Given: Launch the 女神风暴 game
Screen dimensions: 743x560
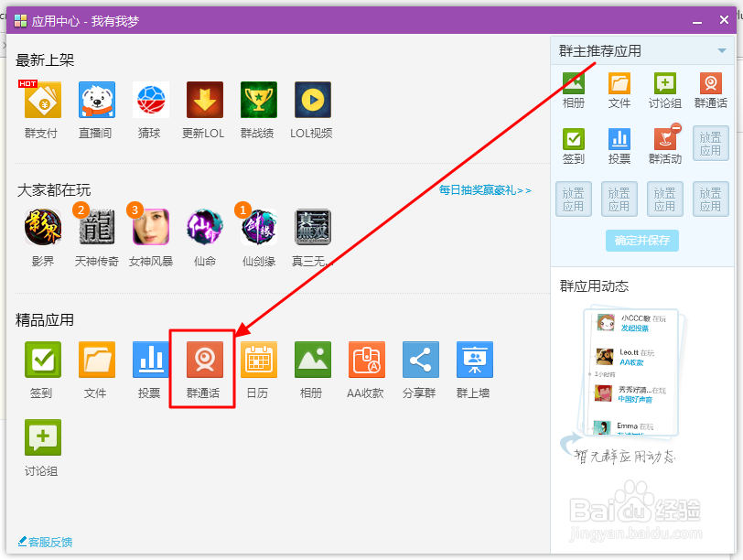Looking at the screenshot, I should [151, 227].
